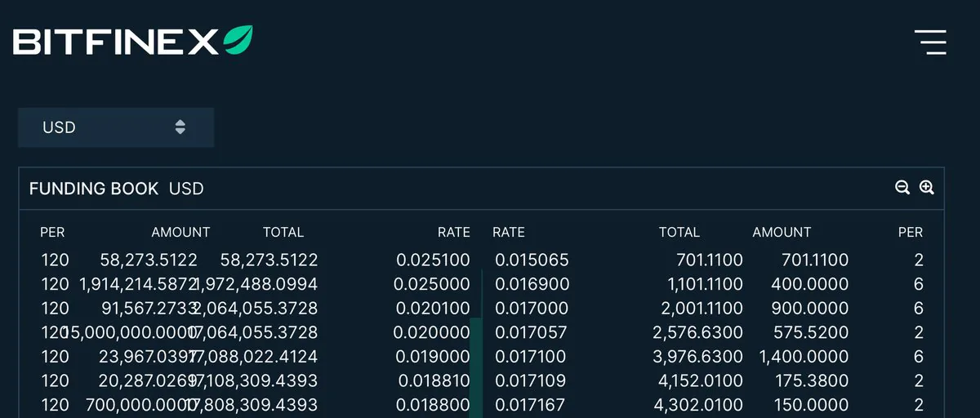
Task: Click offer total 2,576.6300
Action: click(x=698, y=333)
